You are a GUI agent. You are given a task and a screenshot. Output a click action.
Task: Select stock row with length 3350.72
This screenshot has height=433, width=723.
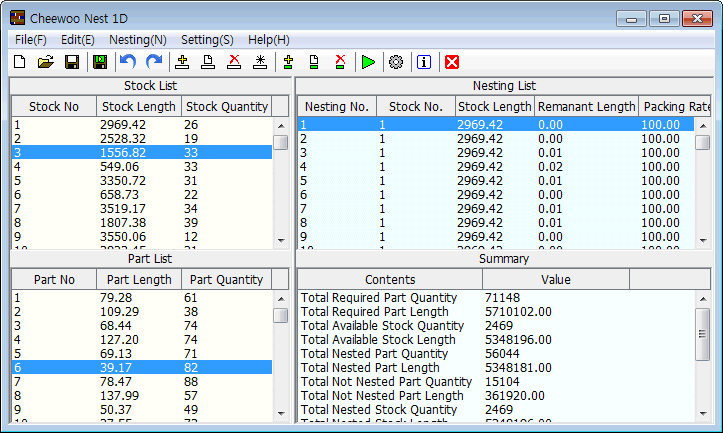tap(142, 180)
